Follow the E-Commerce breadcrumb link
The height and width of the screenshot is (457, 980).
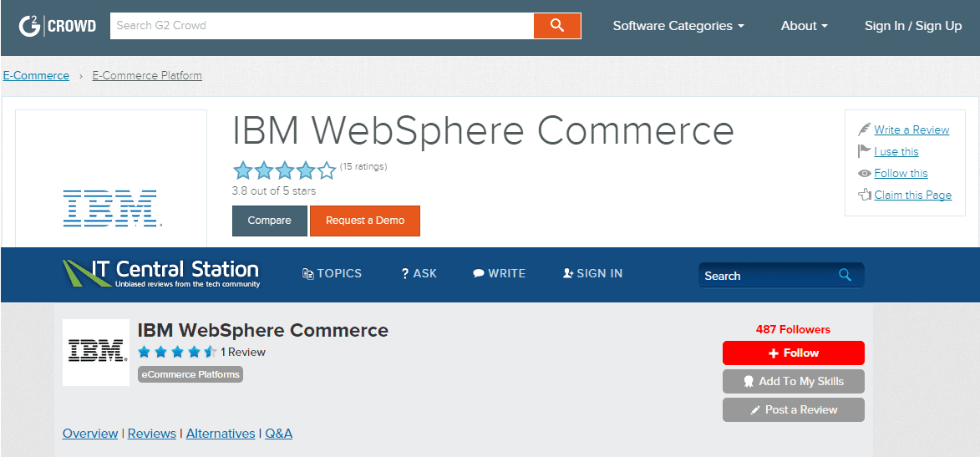point(36,76)
